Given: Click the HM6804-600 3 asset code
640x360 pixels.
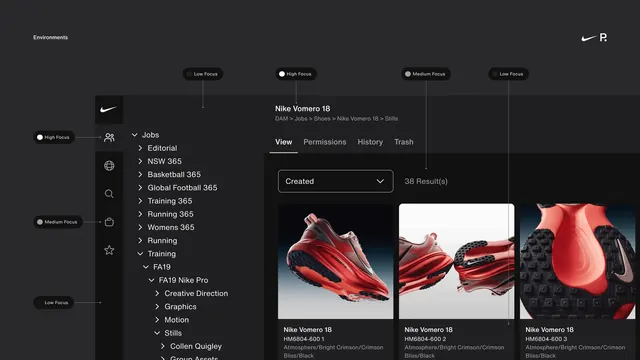Looking at the screenshot, I should point(546,339).
